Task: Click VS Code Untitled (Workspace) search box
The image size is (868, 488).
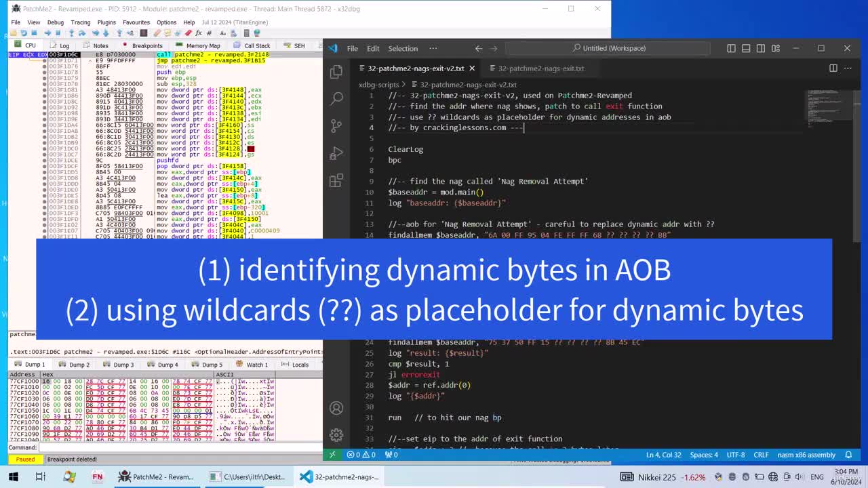Action: (608, 48)
